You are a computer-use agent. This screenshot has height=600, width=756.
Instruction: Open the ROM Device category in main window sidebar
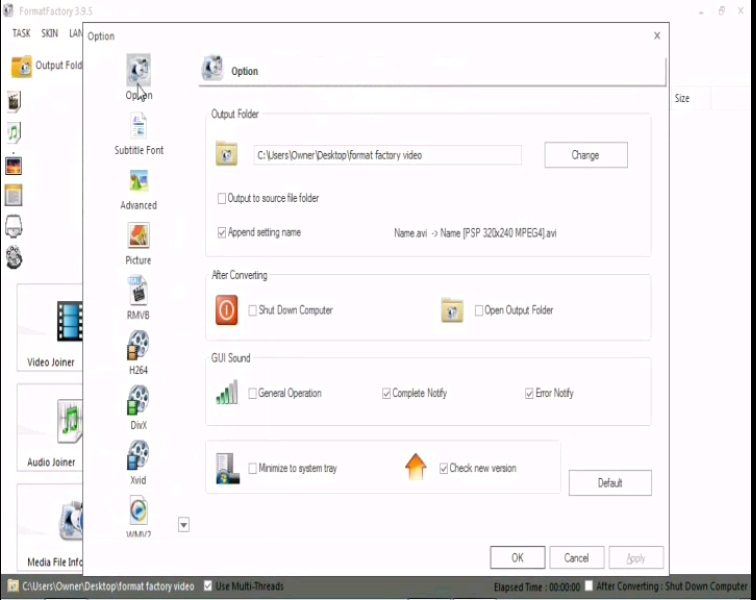coord(14,226)
